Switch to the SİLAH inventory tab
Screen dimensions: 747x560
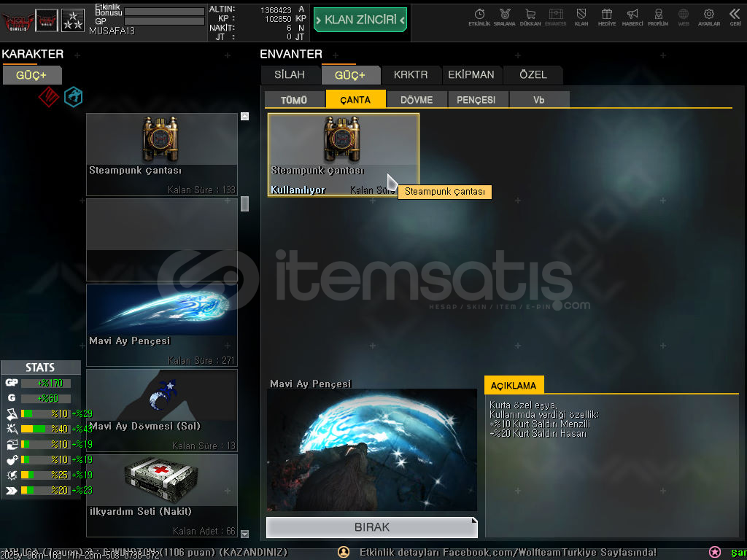290,74
